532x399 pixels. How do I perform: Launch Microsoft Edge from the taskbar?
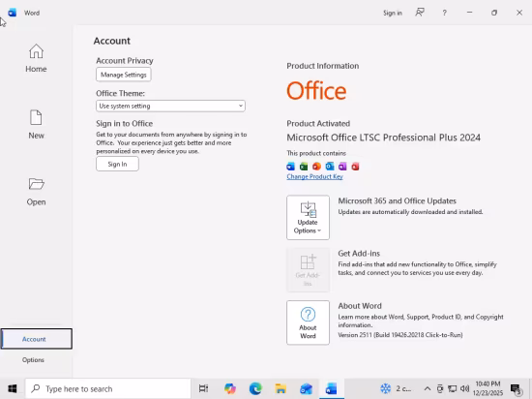(x=255, y=388)
